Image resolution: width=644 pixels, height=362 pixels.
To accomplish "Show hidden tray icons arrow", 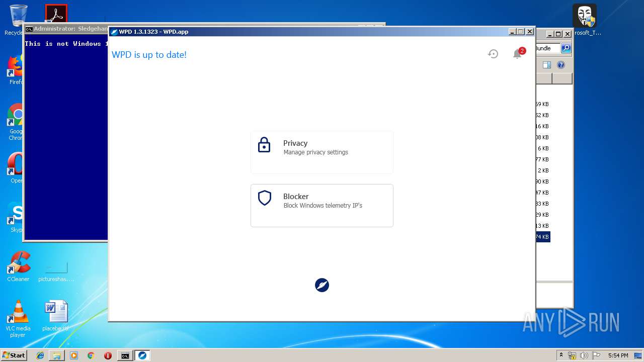I will (x=561, y=355).
